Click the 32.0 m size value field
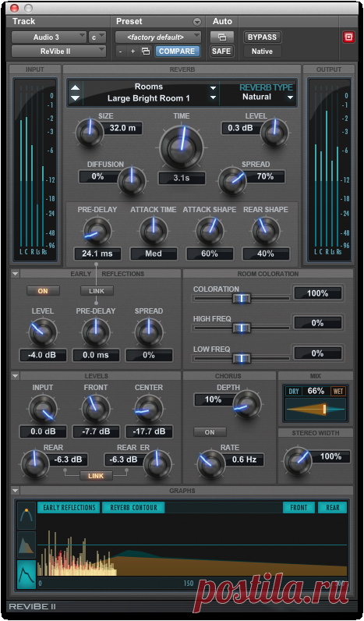The width and height of the screenshot is (364, 621). (123, 128)
